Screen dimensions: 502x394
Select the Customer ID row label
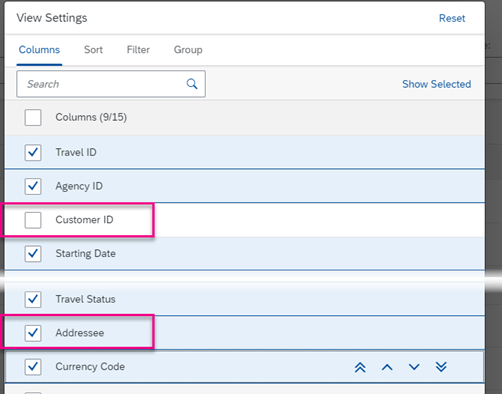tap(84, 220)
